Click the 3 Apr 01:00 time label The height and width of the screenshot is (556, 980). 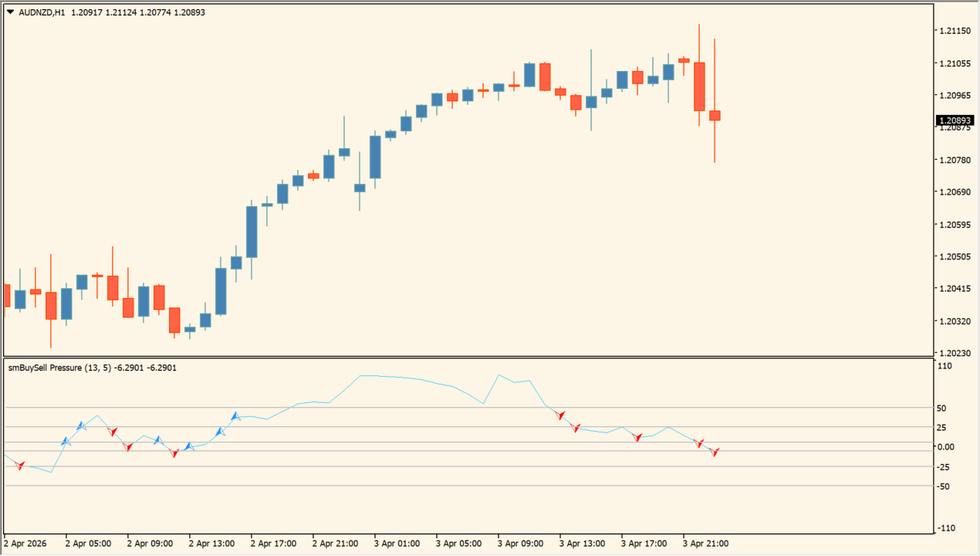coord(397,544)
